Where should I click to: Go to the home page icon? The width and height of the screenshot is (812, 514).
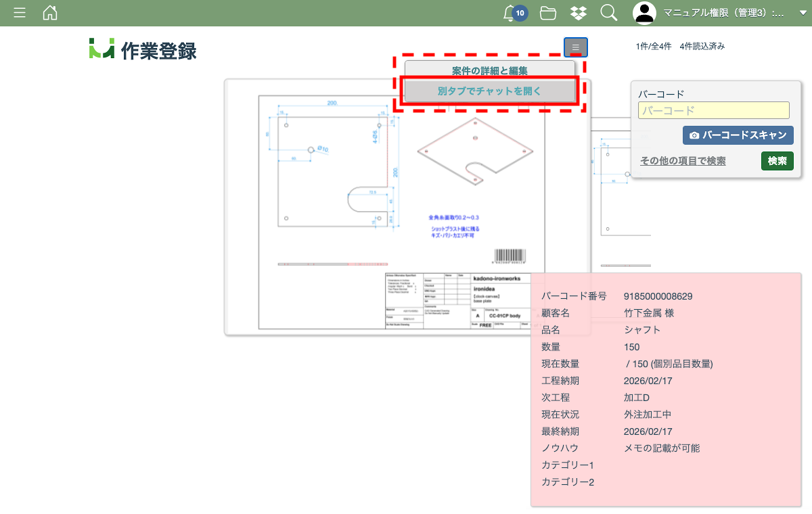click(x=50, y=13)
